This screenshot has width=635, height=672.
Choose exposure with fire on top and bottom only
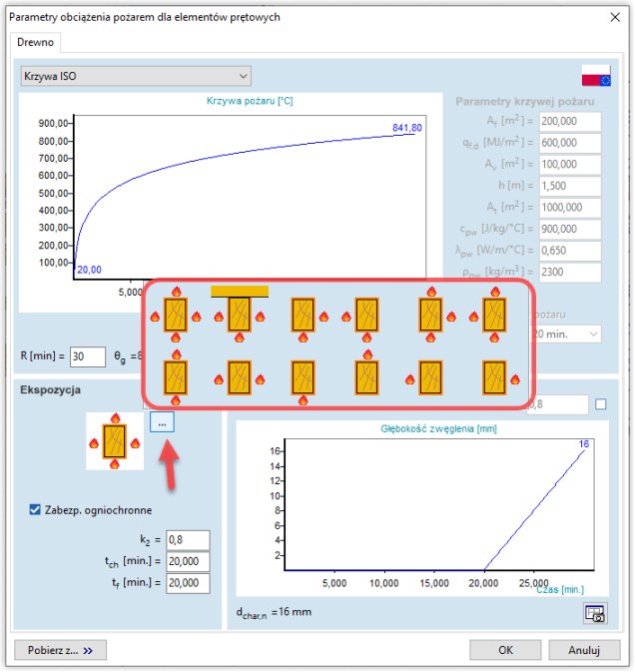coord(176,378)
